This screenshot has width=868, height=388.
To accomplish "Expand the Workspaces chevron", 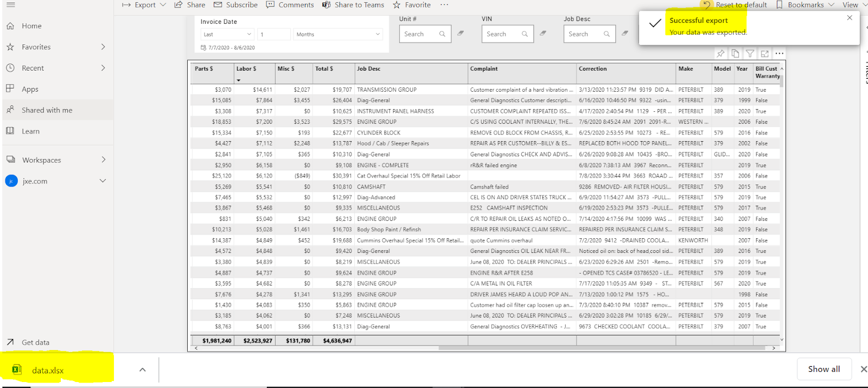I will 103,160.
